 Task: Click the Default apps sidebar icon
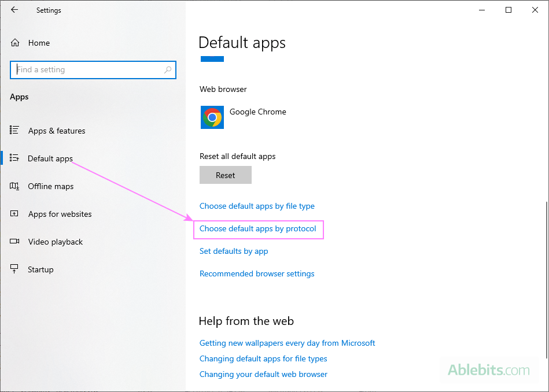click(14, 158)
